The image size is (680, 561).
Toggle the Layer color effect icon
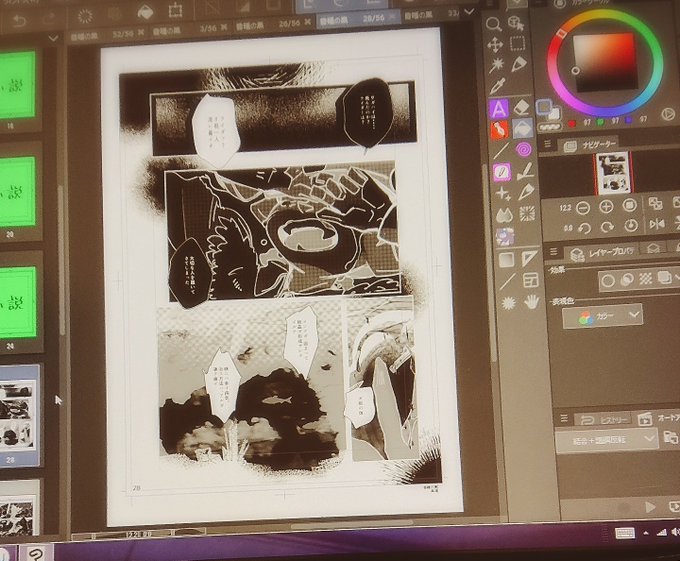(x=664, y=277)
